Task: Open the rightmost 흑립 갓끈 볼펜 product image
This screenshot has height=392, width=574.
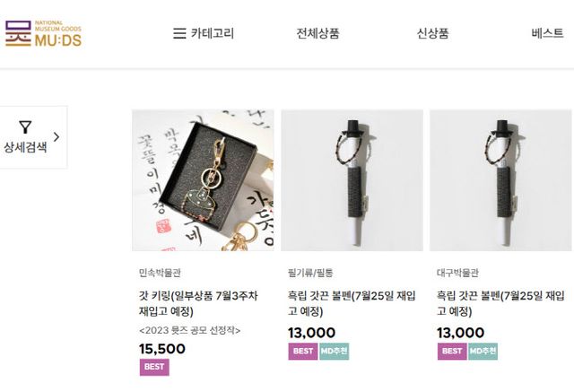Action: 500,180
